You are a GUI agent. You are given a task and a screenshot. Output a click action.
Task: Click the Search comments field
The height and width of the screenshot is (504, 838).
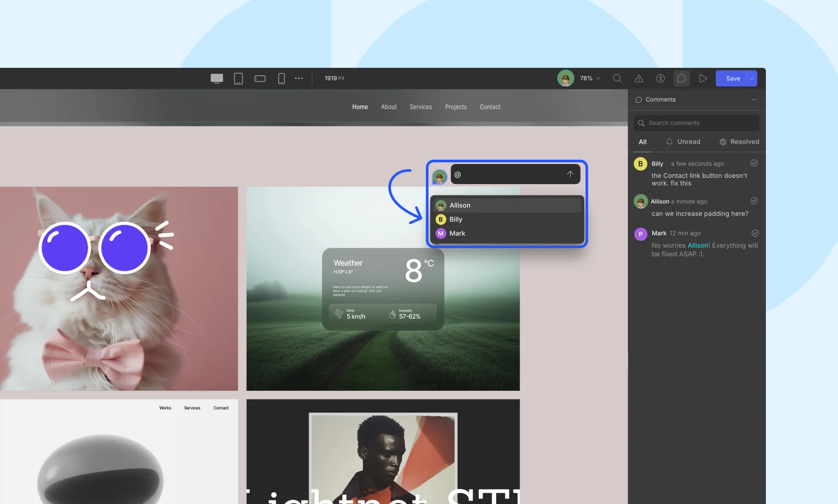pos(696,123)
